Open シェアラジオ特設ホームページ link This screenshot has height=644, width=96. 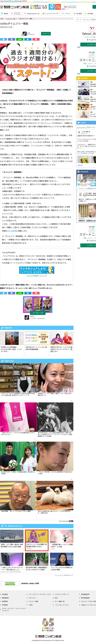[37, 276]
